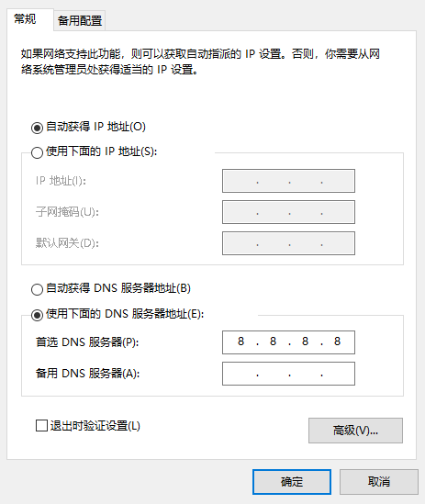Click first octet of 首选 DNS 服务器
Screen dimensions: 425x504
[240, 342]
